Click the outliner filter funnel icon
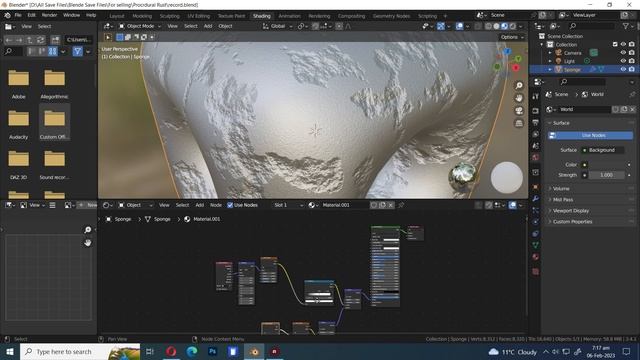Image resolution: width=640 pixels, height=360 pixels. coord(625,26)
